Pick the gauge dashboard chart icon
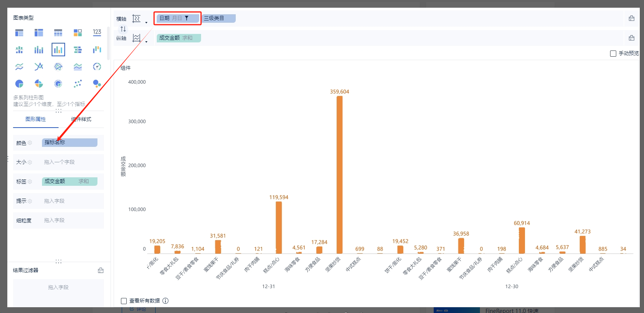The height and width of the screenshot is (313, 644). [97, 67]
